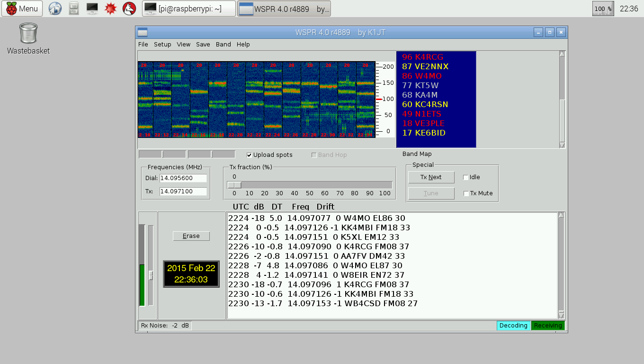Screen dimensions: 644x364
Task: Switch to pi@raspberrypi terminal taskbar item
Action: [189, 9]
